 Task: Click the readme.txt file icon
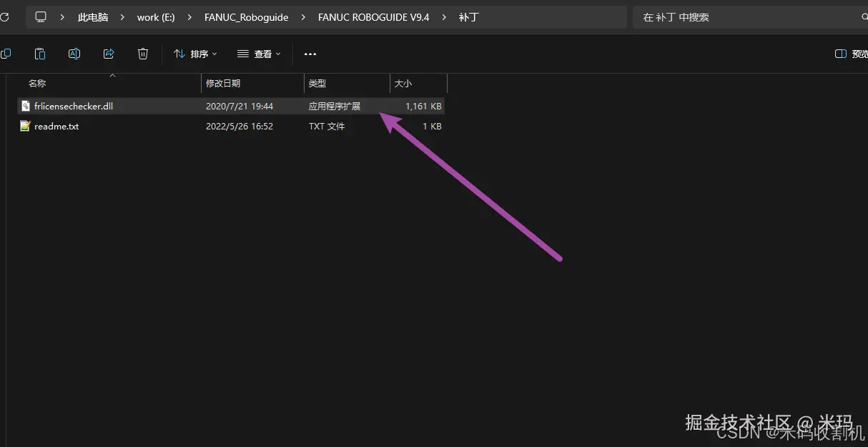click(26, 126)
